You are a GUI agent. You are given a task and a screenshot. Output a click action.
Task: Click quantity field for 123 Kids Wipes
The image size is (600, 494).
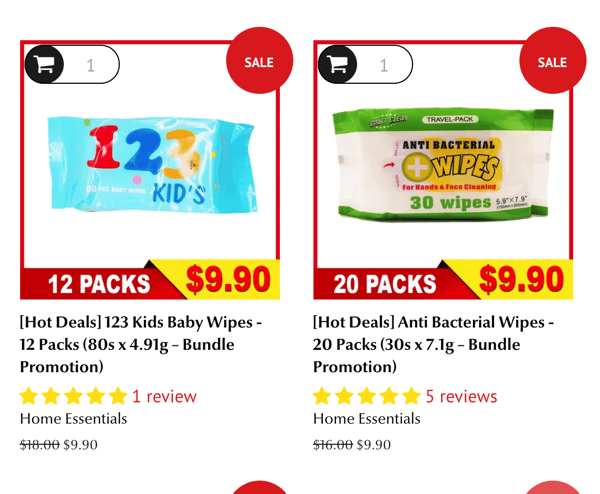pyautogui.click(x=91, y=65)
